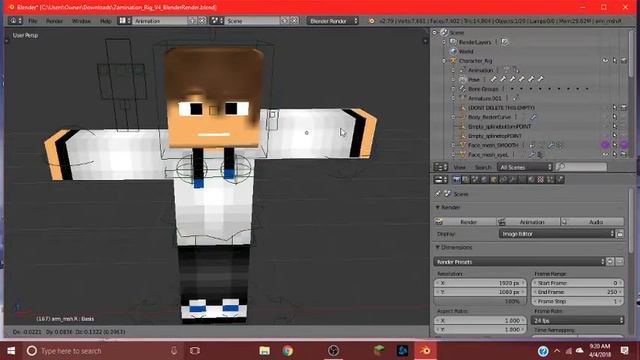640x360 pixels.
Task: Select Armature.001 in the outliner
Action: (x=484, y=98)
